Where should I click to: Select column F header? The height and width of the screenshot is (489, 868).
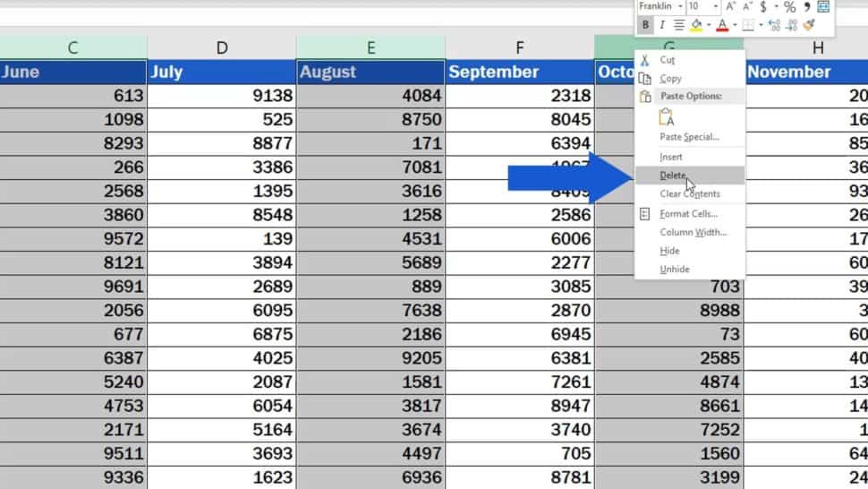520,47
